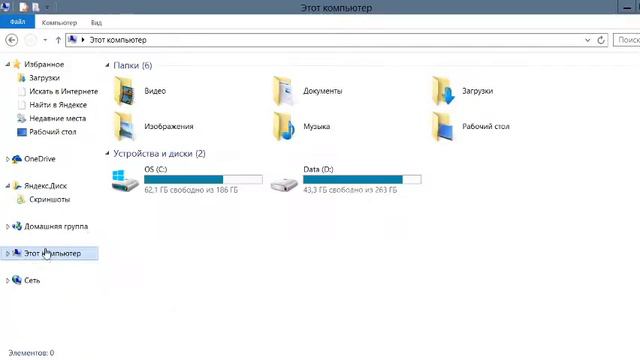This screenshot has width=640, height=360.
Task: Click the new folder icon in title bar
Action: click(36, 7)
